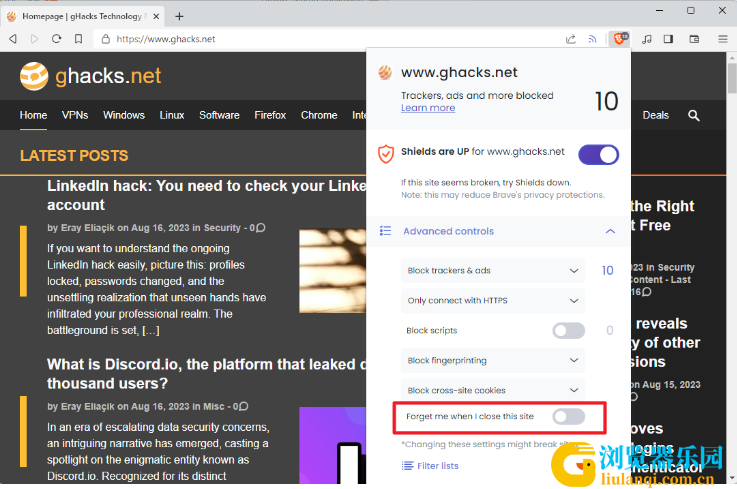Collapse Advanced controls chevron
Image resolution: width=737 pixels, height=489 pixels.
(610, 231)
